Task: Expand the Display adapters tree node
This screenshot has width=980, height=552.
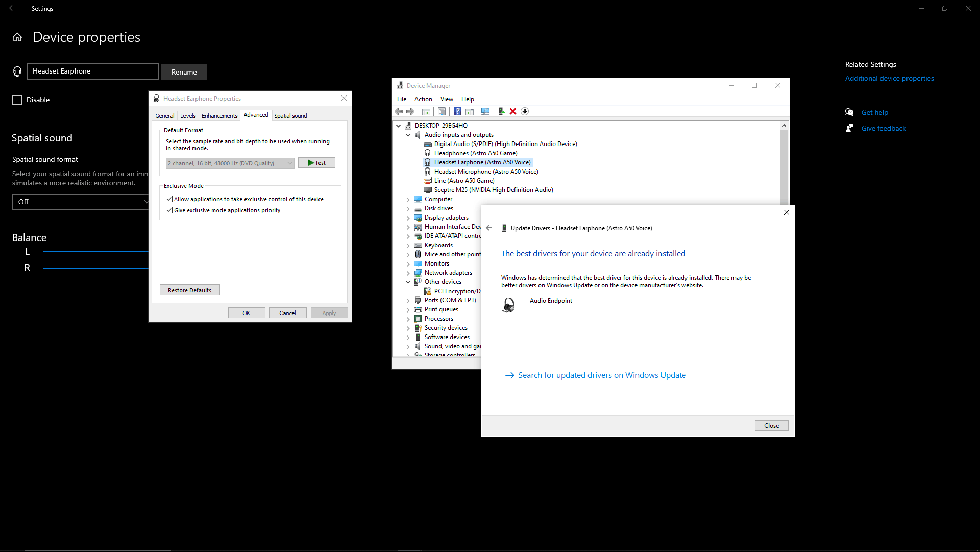Action: [x=408, y=218]
